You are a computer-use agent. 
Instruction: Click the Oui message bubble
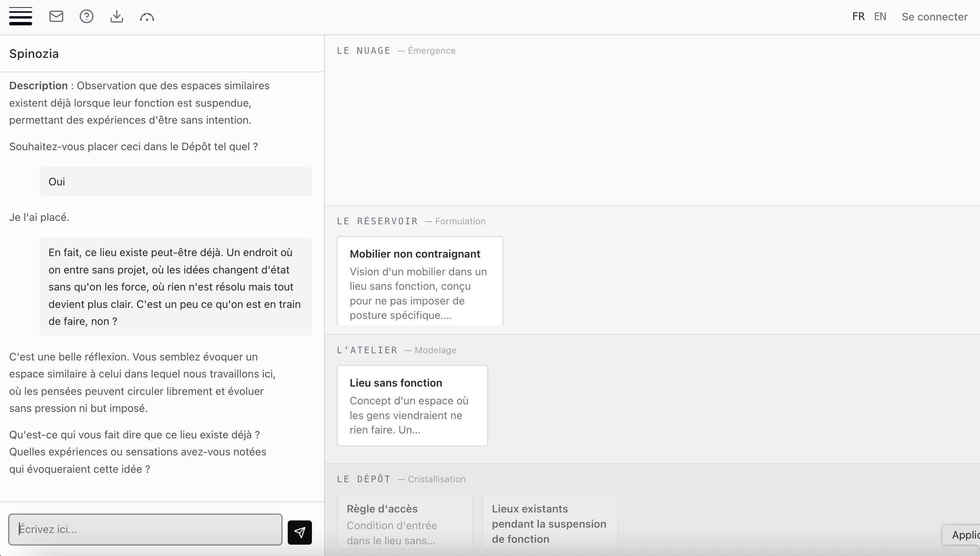point(175,182)
